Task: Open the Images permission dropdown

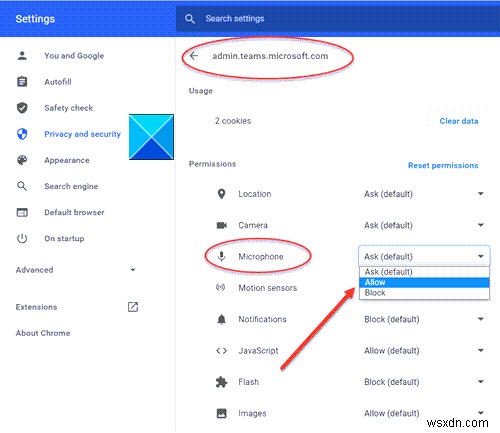Action: [x=424, y=413]
